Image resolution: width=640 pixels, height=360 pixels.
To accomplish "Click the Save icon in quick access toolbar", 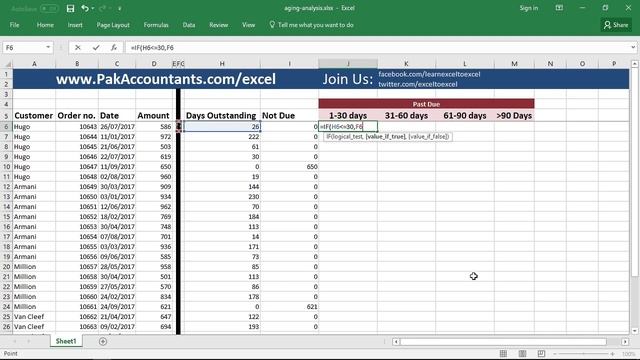I will pos(70,8).
